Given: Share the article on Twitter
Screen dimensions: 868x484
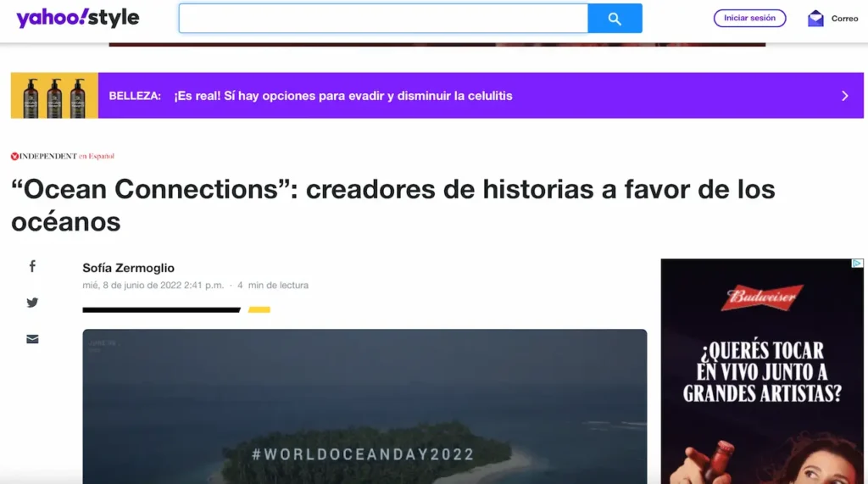Looking at the screenshot, I should (x=32, y=303).
